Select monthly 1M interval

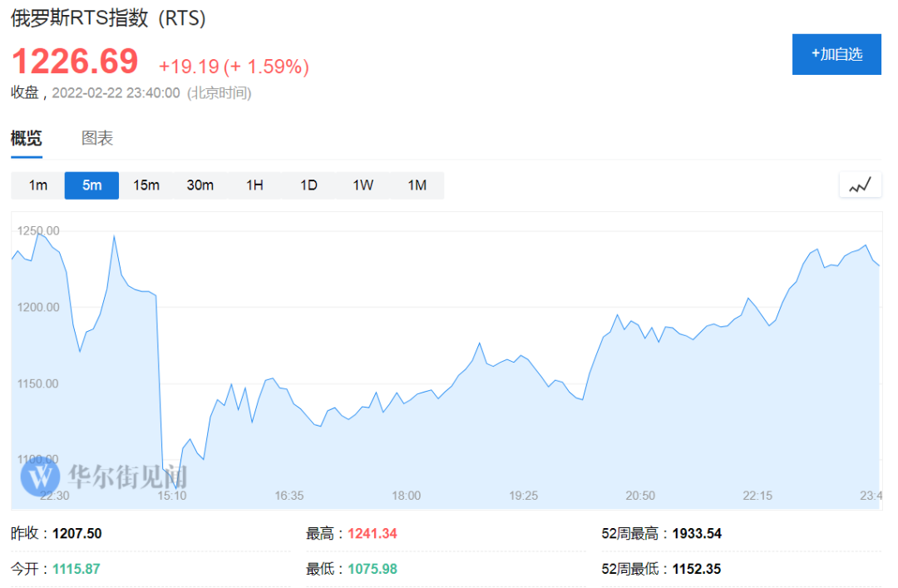point(417,185)
